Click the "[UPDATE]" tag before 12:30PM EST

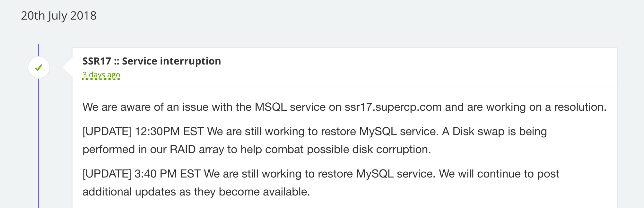point(107,131)
